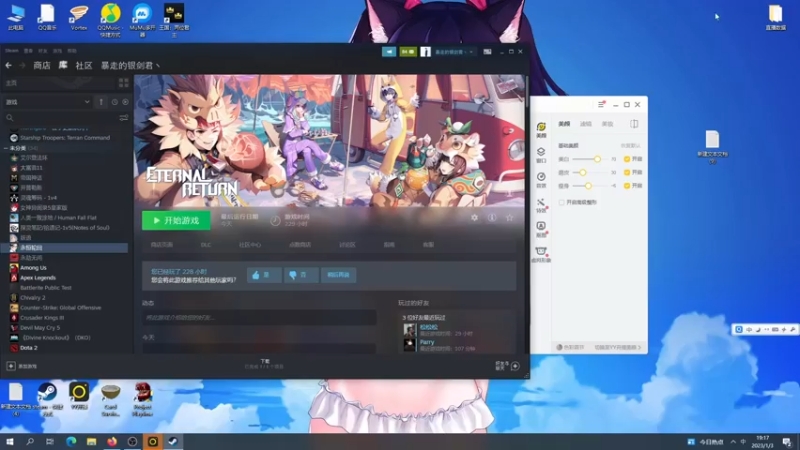Image resolution: width=800 pixels, height=450 pixels.
Task: Select Battlerite Public Test in game list
Action: (x=45, y=288)
